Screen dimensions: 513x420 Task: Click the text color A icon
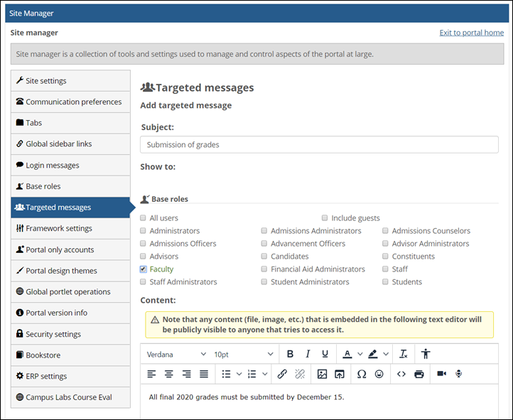(347, 354)
